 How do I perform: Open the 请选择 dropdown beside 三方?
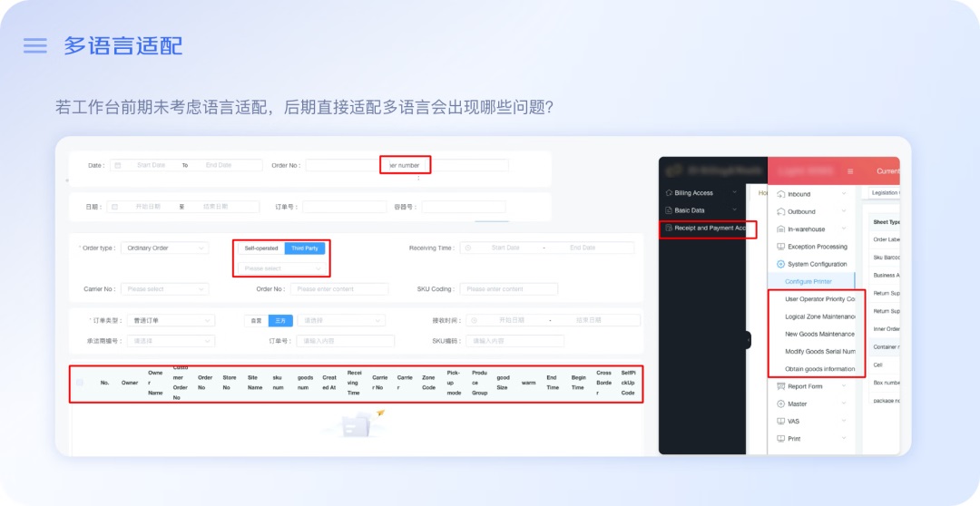[341, 320]
